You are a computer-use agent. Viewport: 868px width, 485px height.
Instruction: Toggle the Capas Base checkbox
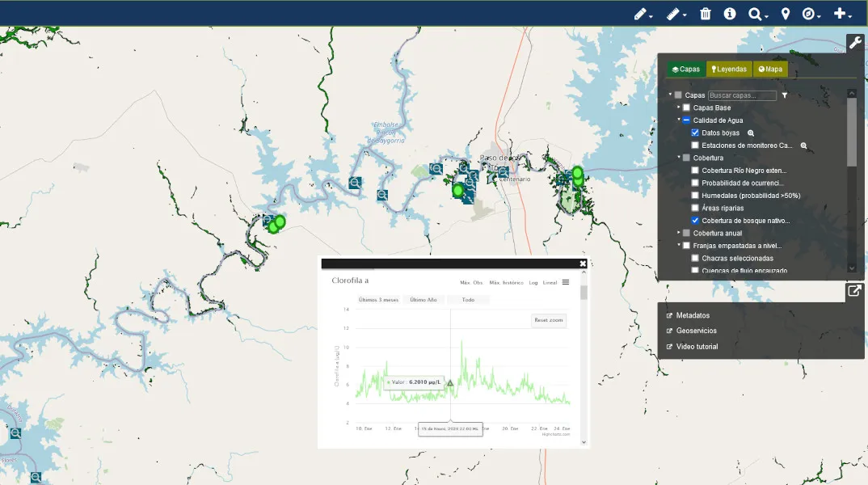[686, 108]
